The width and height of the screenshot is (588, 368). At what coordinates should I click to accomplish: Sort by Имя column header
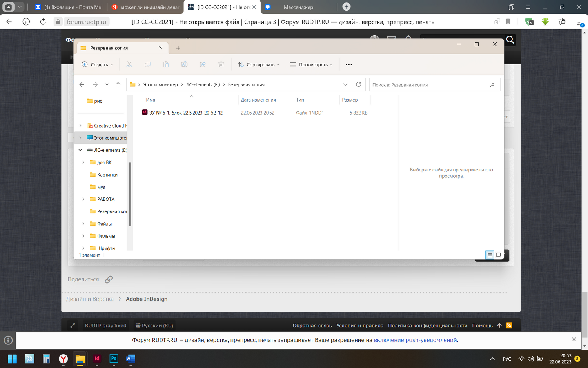pyautogui.click(x=151, y=100)
